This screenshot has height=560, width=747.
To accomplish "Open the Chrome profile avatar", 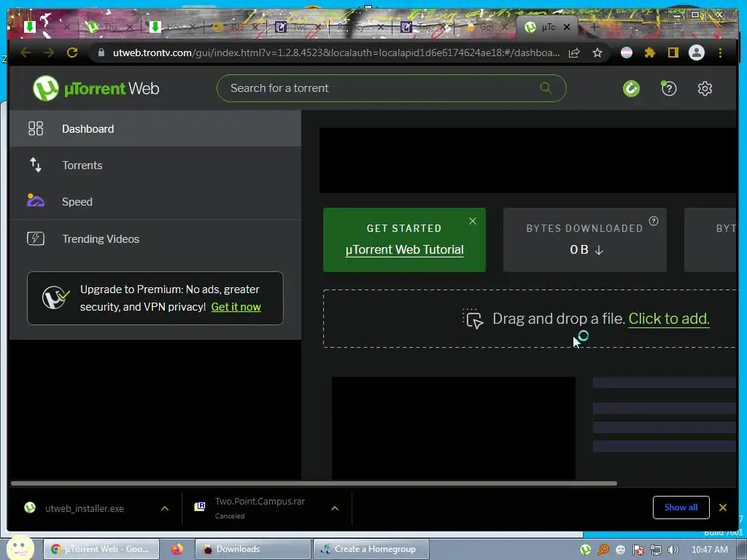I will [697, 52].
